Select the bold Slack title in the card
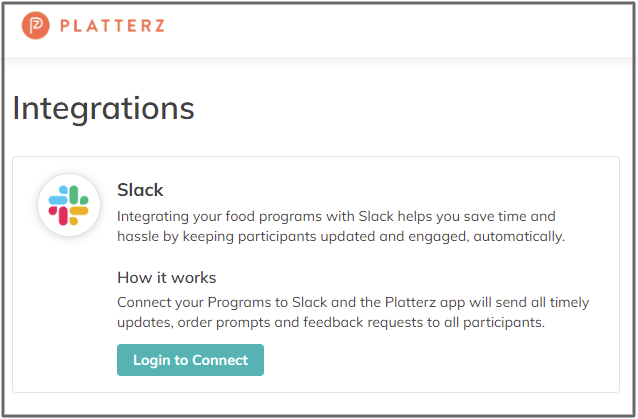This screenshot has height=419, width=638. (x=140, y=190)
